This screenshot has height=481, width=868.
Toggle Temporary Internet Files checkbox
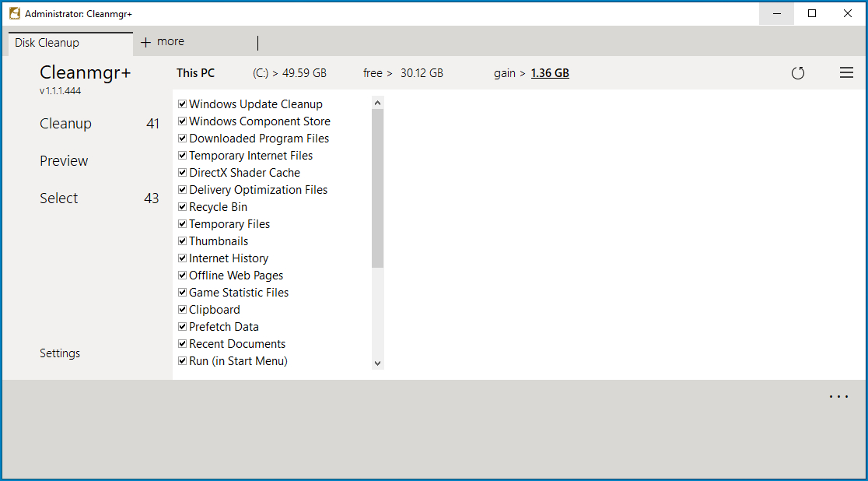(182, 156)
